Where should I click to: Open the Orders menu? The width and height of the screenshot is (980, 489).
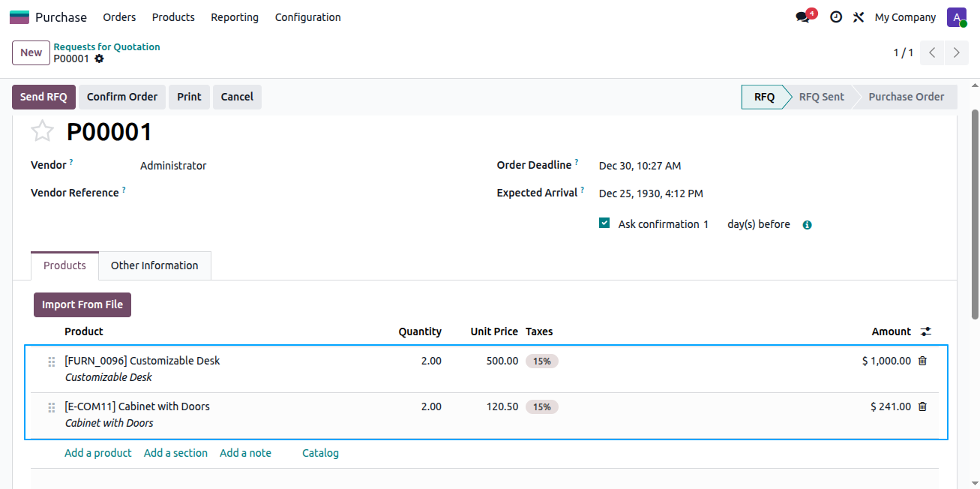point(120,17)
